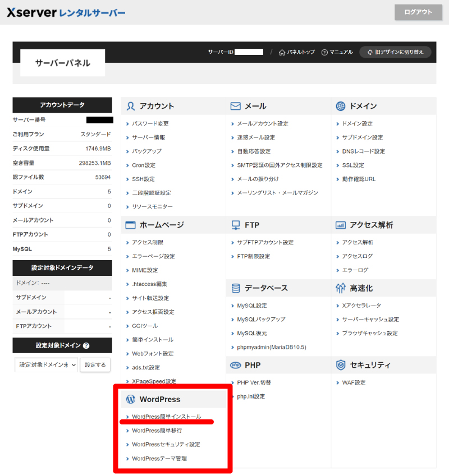Open サブドメイン設定 link
The height and width of the screenshot is (476, 449).
pyautogui.click(x=363, y=137)
